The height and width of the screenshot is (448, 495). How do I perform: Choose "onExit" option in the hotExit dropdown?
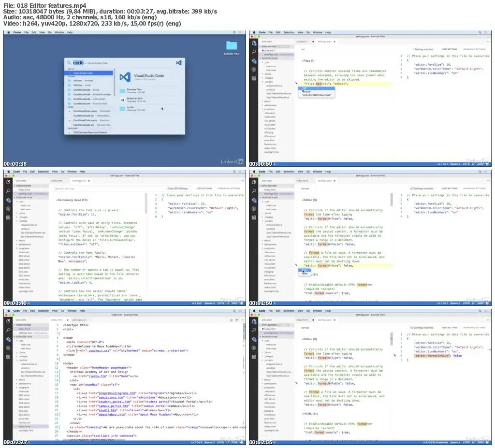[x=317, y=91]
